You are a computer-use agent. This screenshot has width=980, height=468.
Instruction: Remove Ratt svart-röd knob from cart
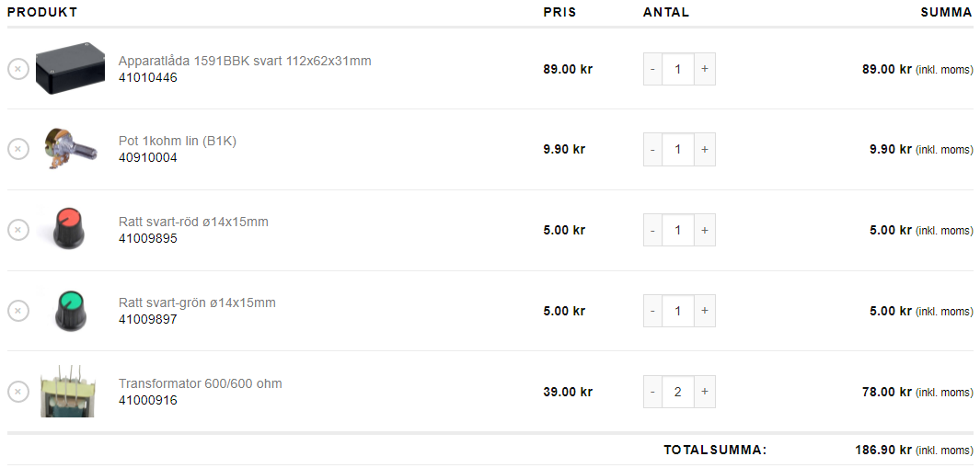click(18, 230)
